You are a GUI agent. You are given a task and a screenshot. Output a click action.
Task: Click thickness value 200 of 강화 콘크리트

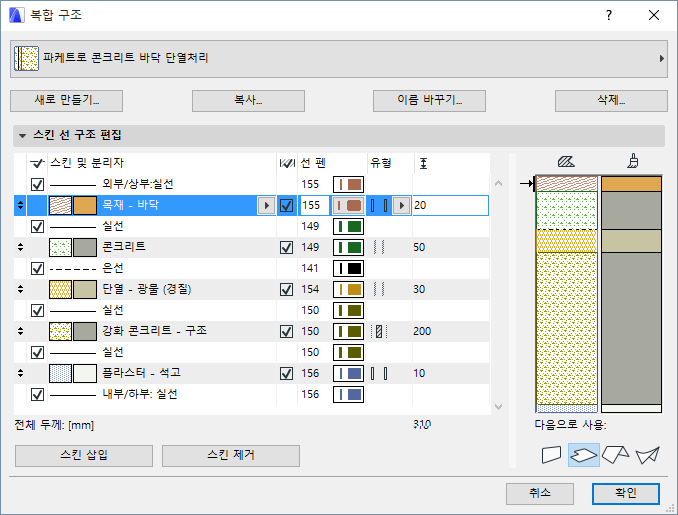click(422, 332)
